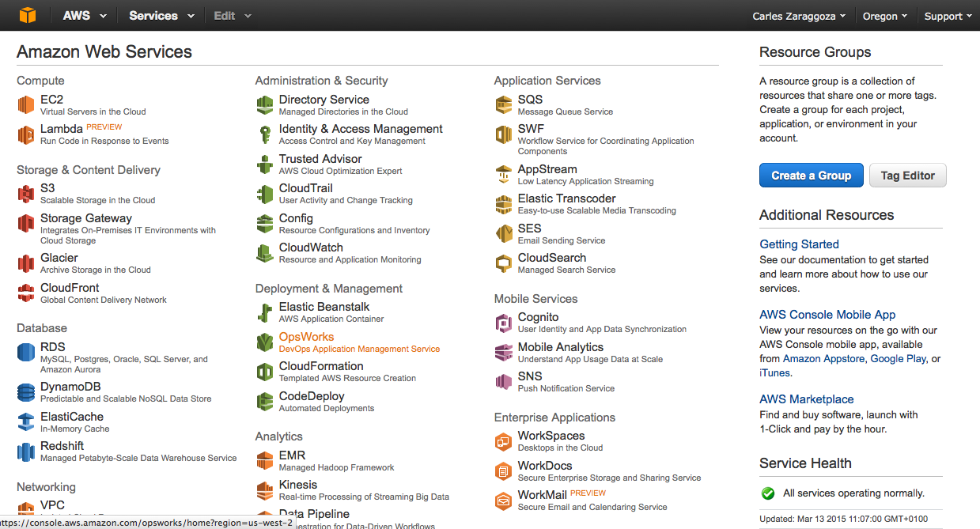Screen dimensions: 980x529
Task: Click the OpsWorks service link
Action: [x=306, y=337]
